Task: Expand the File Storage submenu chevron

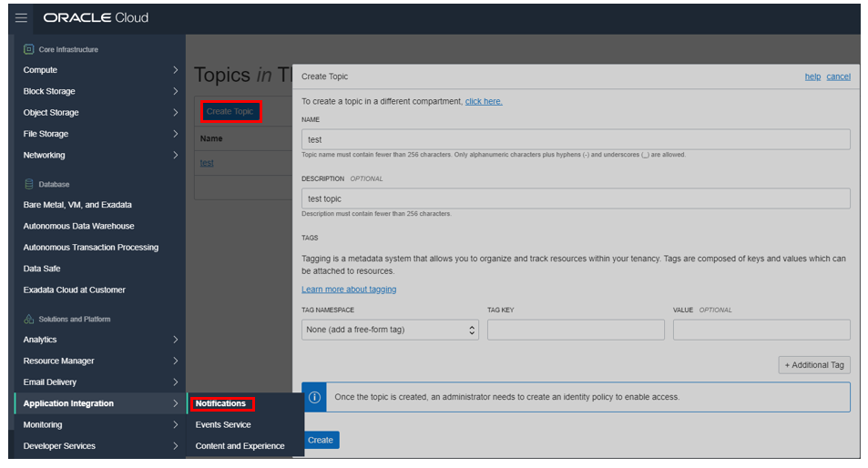Action: click(x=176, y=134)
